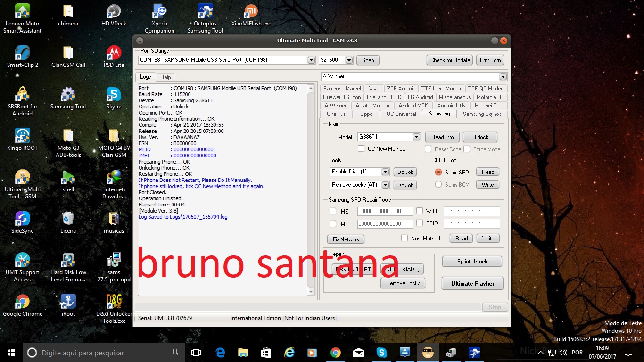Enable the BTID checkbox
The width and height of the screenshot is (644, 362).
pyautogui.click(x=420, y=223)
